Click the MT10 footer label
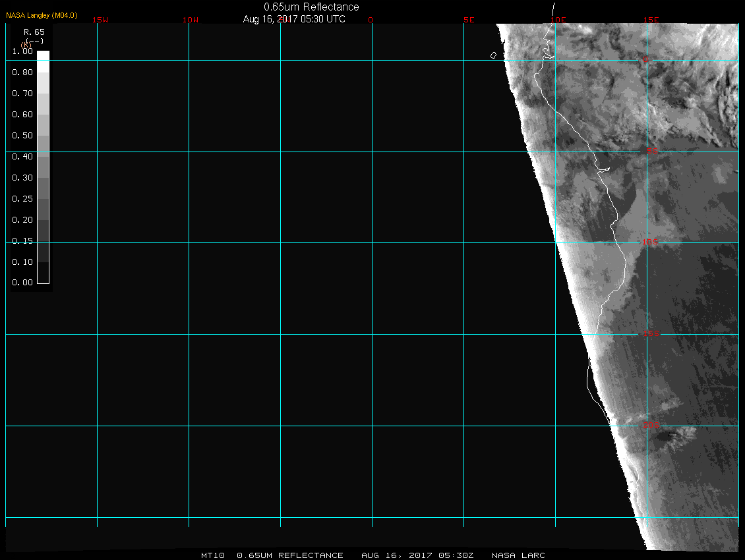Image resolution: width=745 pixels, height=560 pixels. point(214,555)
